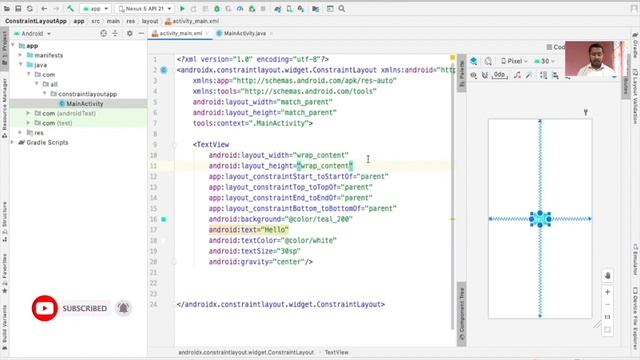640x360 pixels.
Task: Click the Save All toolbar icon
Action: [x=18, y=9]
